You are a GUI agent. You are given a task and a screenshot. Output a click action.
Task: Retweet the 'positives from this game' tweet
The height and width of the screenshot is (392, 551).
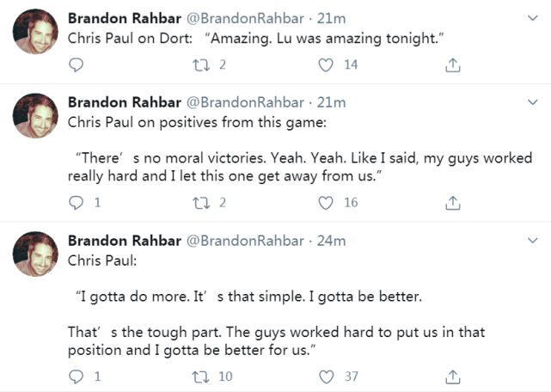[x=201, y=203]
